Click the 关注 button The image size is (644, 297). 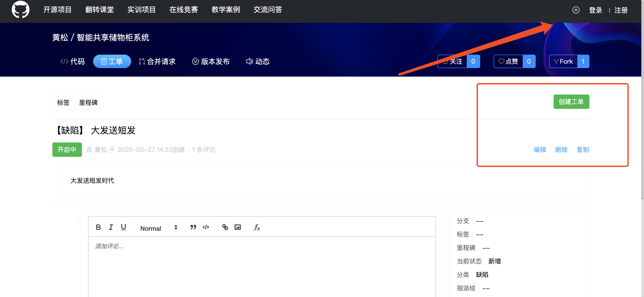coord(452,61)
